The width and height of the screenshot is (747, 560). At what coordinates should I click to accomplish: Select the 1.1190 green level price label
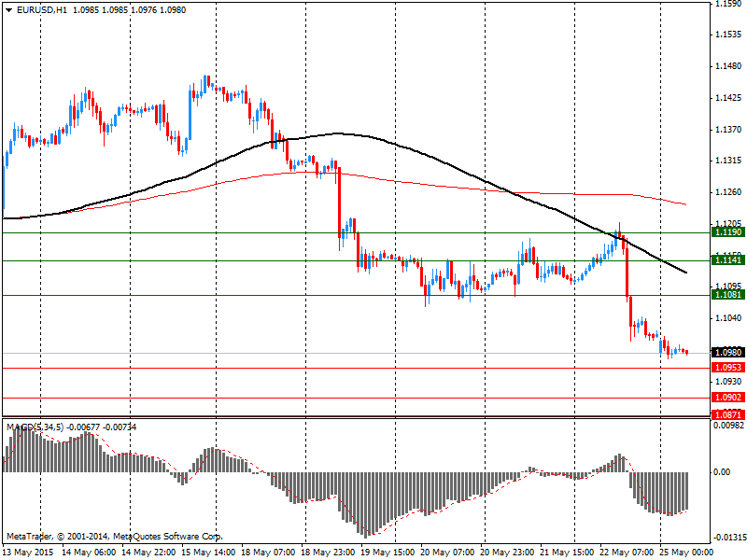[728, 232]
